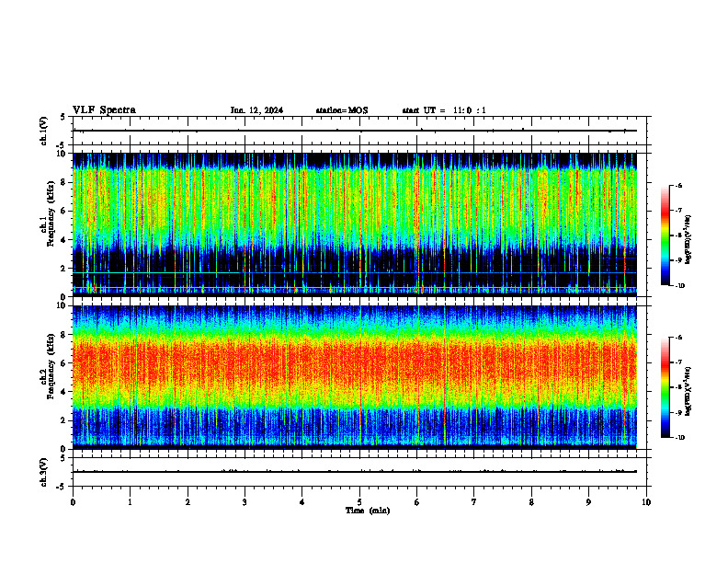
Task: Click the "station=MOS" label
Action: pyautogui.click(x=342, y=110)
